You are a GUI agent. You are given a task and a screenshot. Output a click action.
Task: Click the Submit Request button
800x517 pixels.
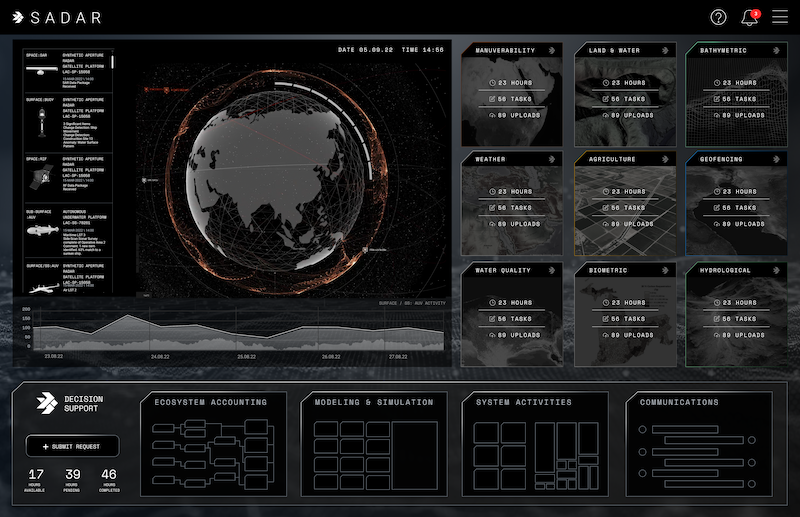[72, 447]
